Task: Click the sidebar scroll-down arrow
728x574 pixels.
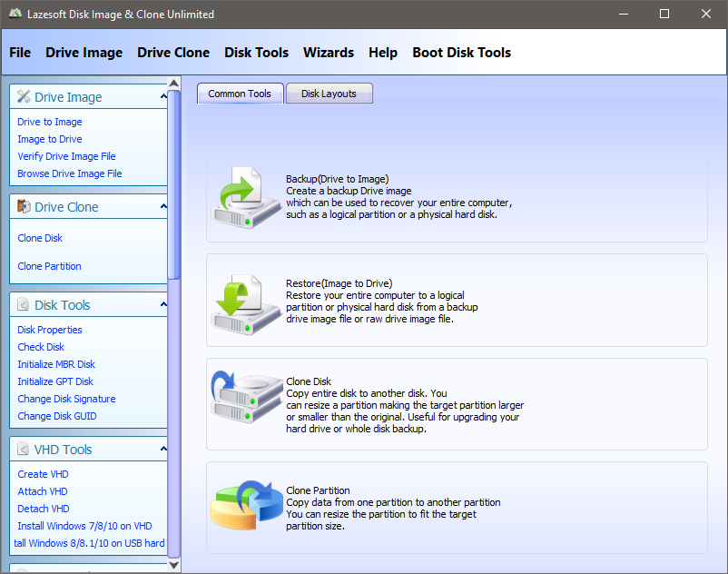Action: point(173,565)
